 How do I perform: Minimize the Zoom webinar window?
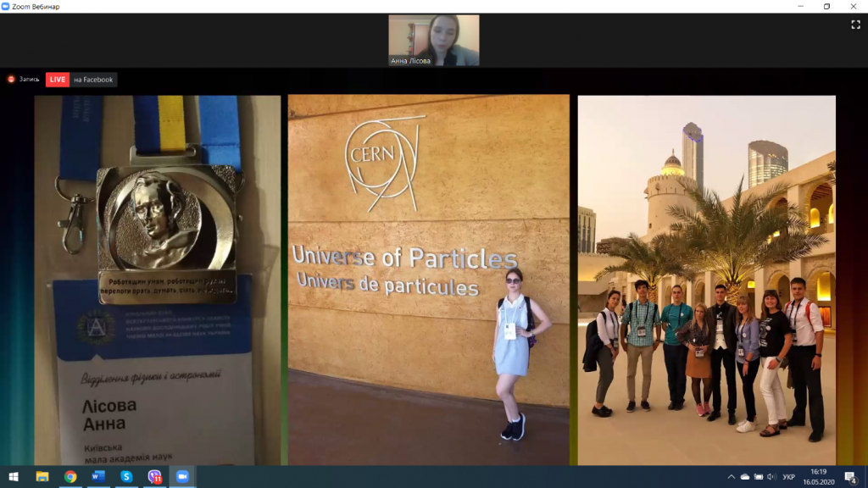pyautogui.click(x=800, y=7)
